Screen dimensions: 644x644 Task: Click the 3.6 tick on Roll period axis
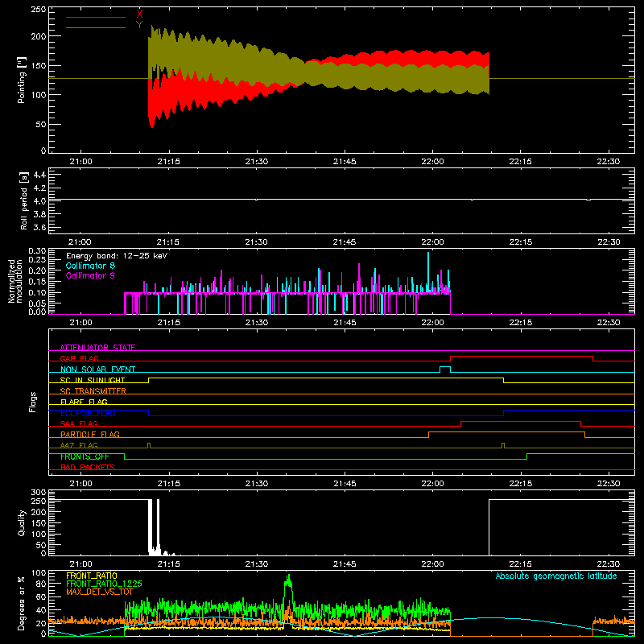(39, 227)
